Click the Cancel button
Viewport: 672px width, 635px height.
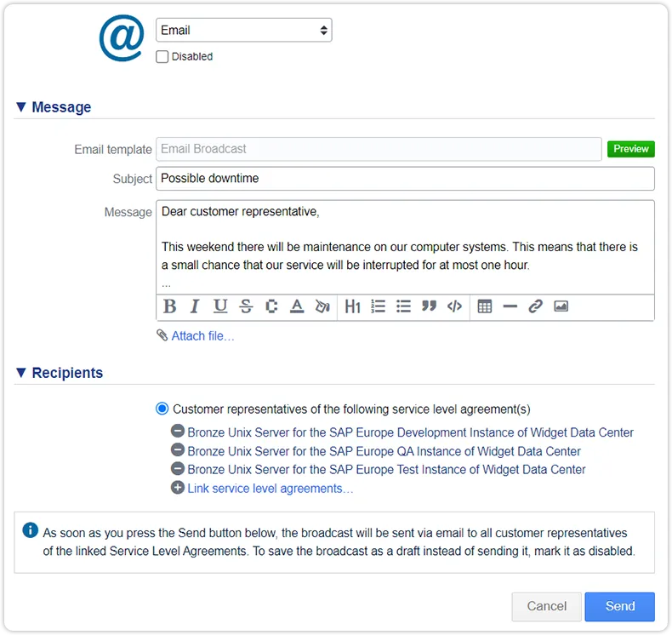click(546, 607)
